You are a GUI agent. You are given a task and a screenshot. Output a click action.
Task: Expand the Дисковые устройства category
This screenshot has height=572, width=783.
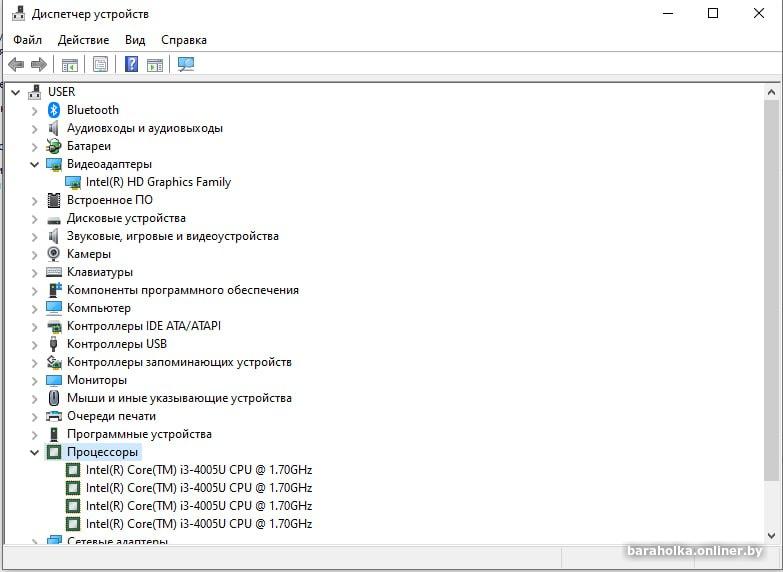[x=34, y=218]
